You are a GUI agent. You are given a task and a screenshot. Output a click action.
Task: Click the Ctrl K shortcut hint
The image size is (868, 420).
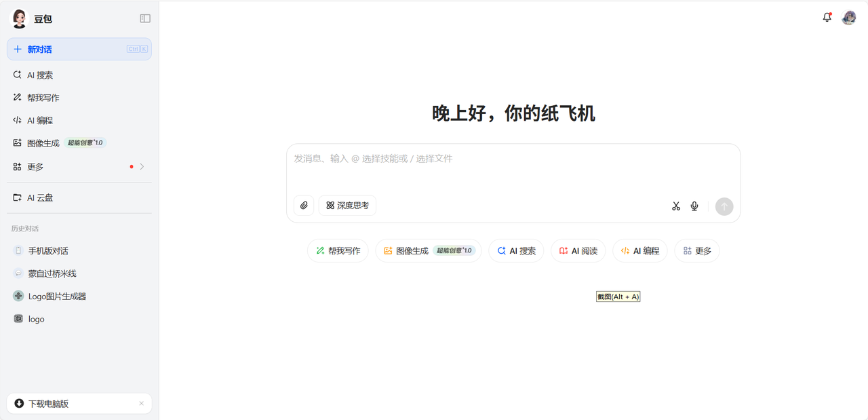(x=138, y=49)
